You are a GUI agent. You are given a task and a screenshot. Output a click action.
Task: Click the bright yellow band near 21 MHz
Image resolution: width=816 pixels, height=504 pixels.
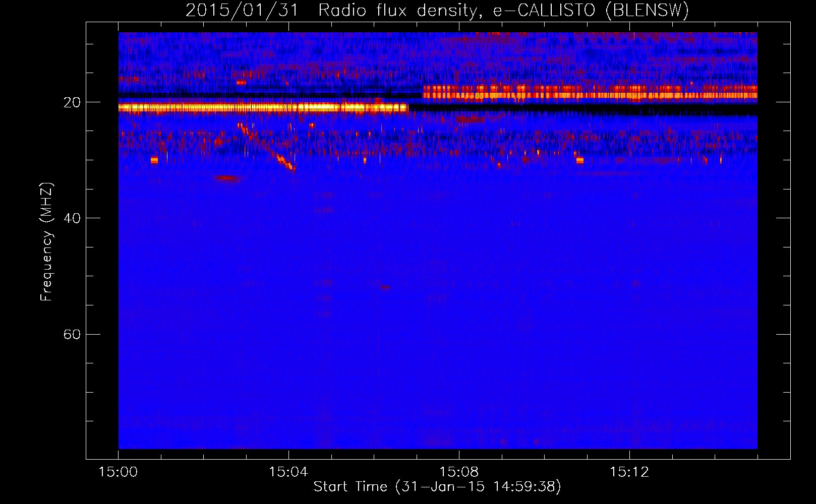pyautogui.click(x=263, y=107)
